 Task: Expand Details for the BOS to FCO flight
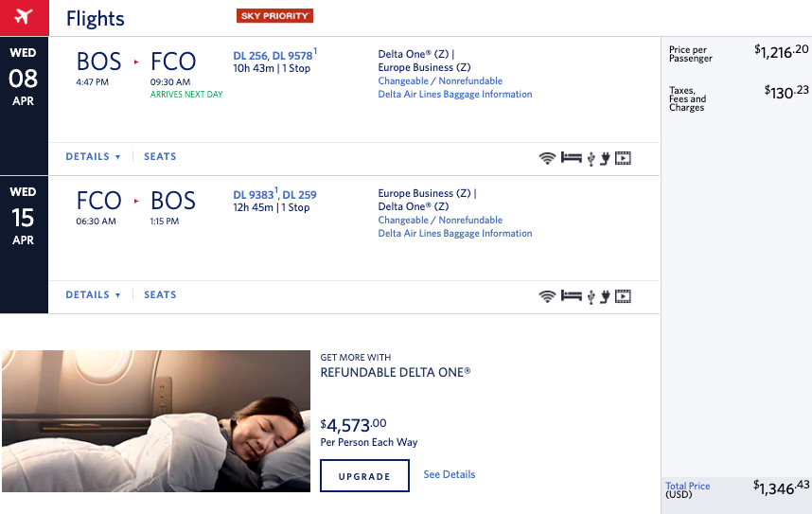point(93,157)
